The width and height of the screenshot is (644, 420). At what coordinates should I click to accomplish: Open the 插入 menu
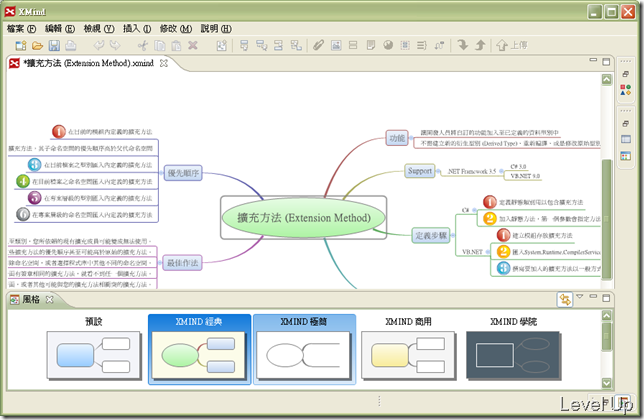click(137, 28)
